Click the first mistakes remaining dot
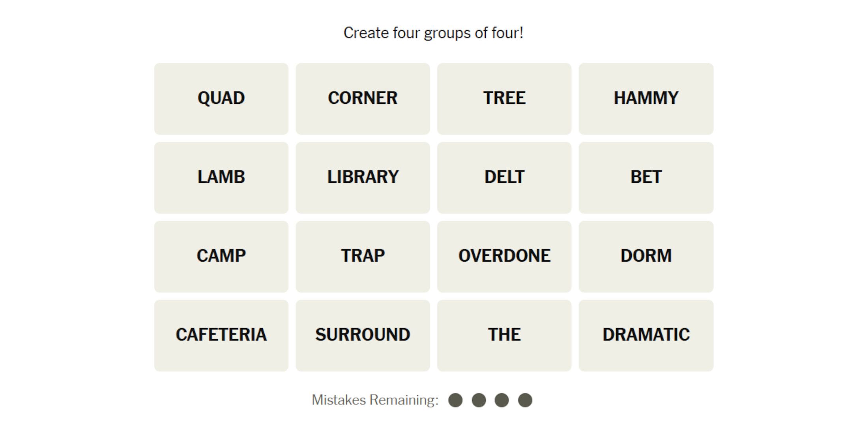The height and width of the screenshot is (434, 868). [x=455, y=400]
